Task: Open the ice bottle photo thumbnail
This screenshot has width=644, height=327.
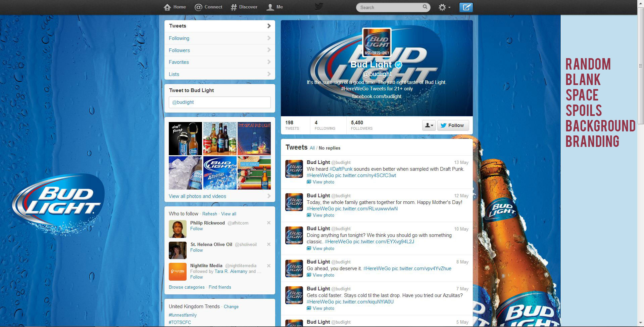Action: click(x=185, y=173)
